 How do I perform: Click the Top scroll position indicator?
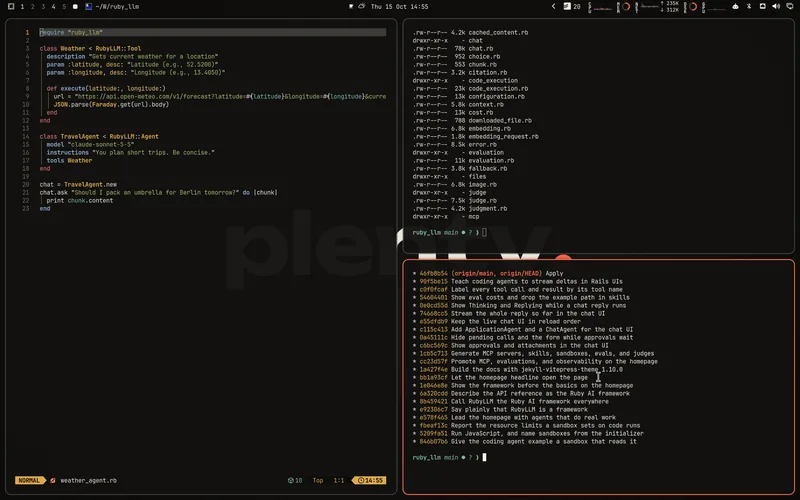[x=318, y=480]
